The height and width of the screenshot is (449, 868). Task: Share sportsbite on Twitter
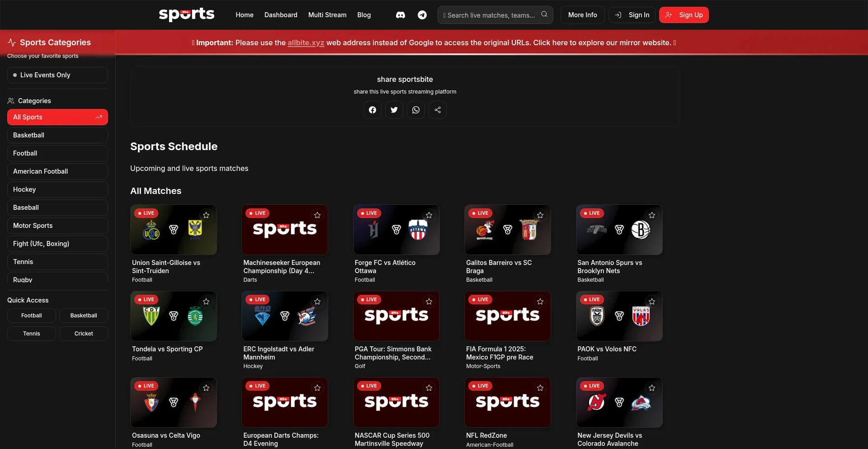pyautogui.click(x=394, y=110)
